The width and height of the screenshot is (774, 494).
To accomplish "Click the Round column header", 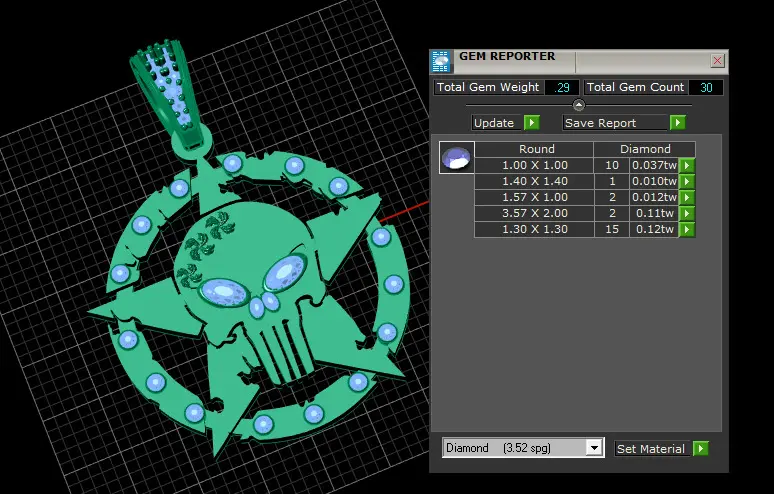I will click(535, 149).
